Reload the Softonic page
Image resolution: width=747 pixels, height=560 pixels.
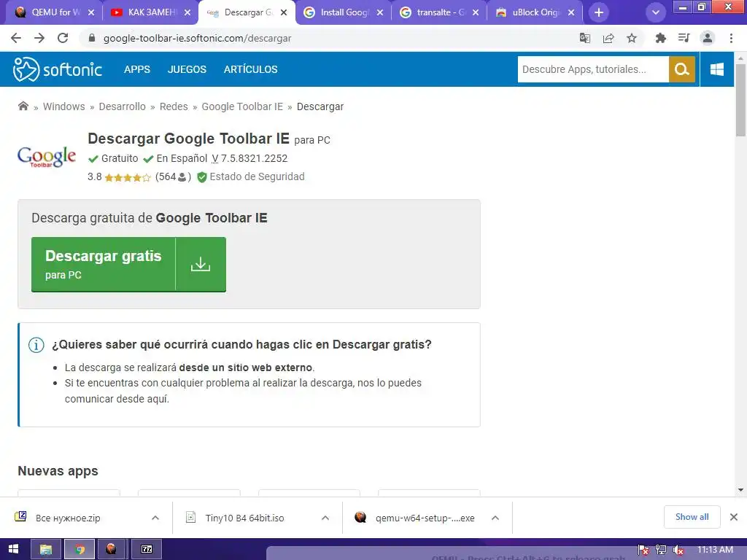[63, 38]
